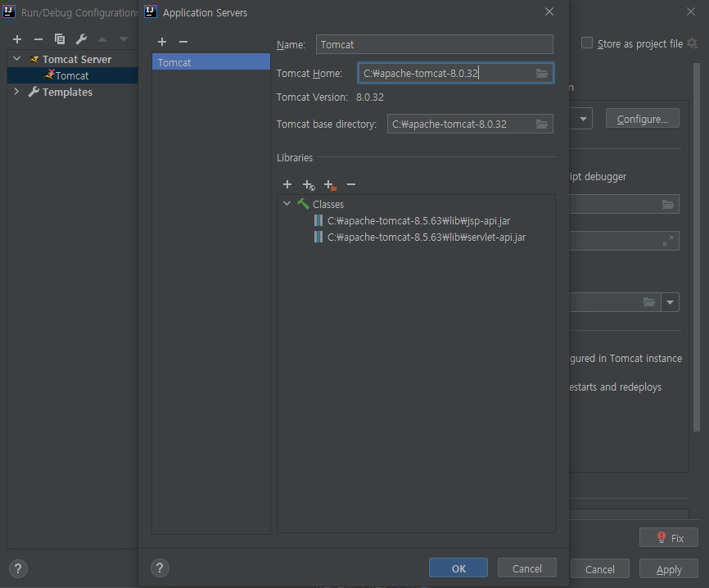Screen dimensions: 709x588
Task: Click Apply button
Action: pos(669,569)
